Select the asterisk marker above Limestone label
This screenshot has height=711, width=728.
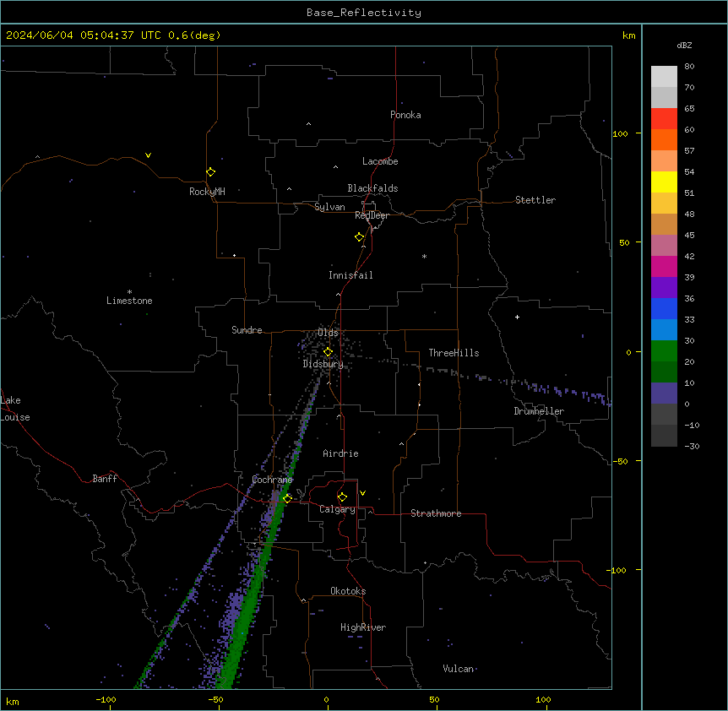point(129,291)
